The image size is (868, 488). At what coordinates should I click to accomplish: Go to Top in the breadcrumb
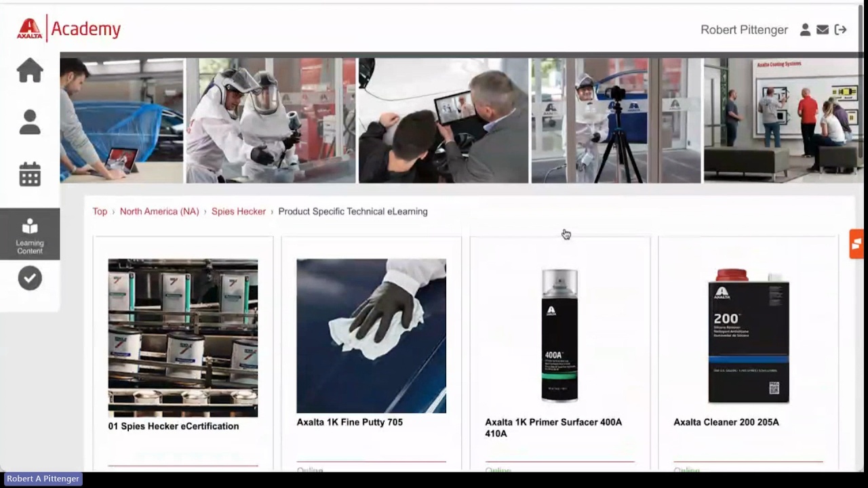pyautogui.click(x=100, y=211)
